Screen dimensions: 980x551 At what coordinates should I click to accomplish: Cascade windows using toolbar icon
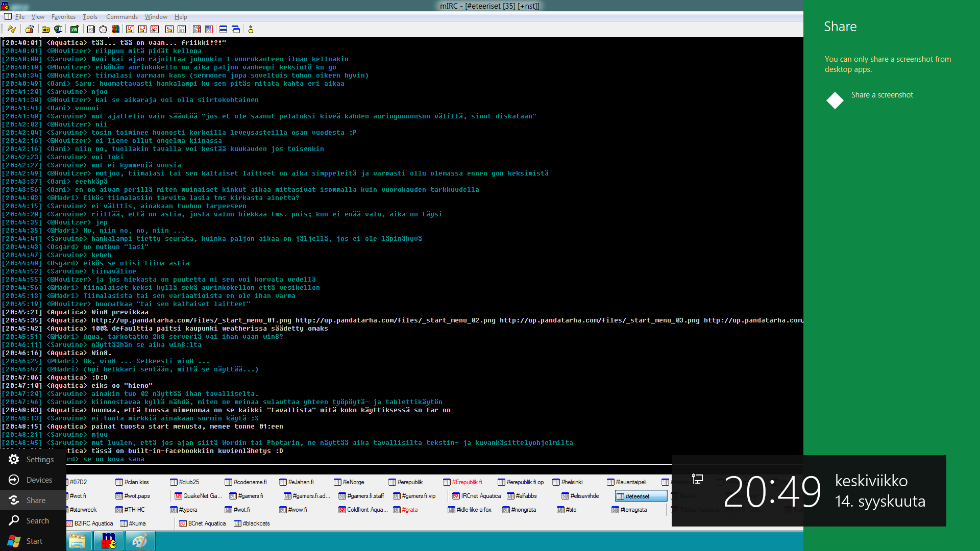tap(236, 29)
